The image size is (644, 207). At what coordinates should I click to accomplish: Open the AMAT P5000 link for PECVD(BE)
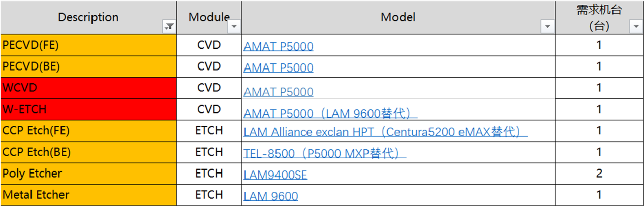pyautogui.click(x=279, y=68)
